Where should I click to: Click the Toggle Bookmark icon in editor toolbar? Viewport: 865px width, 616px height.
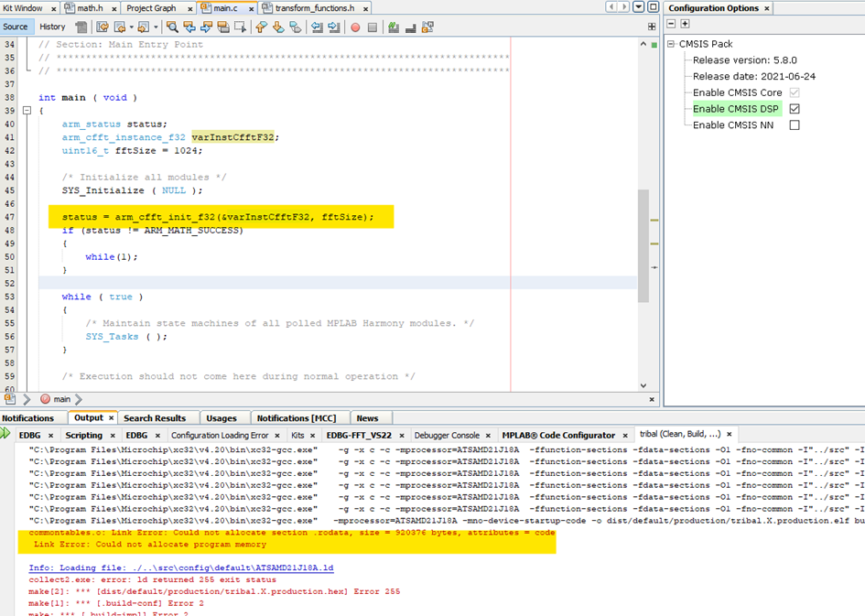tap(296, 27)
